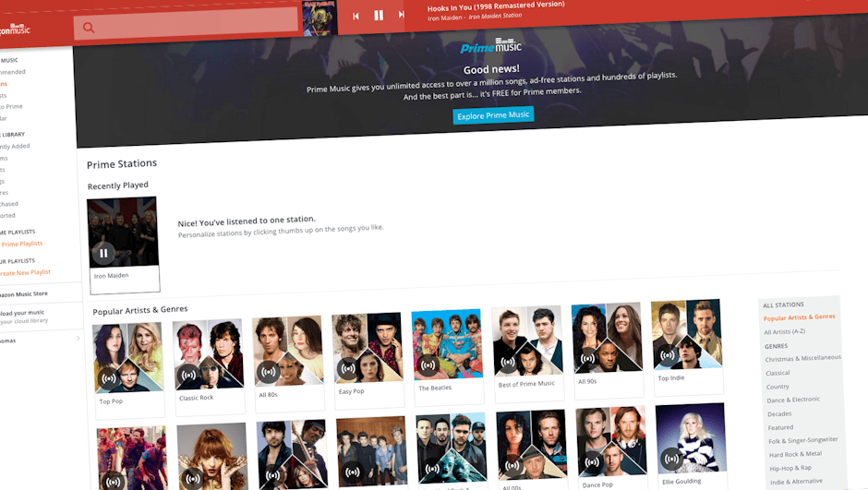Skip to the previous track
Screen dimensions: 868x490
tap(356, 16)
